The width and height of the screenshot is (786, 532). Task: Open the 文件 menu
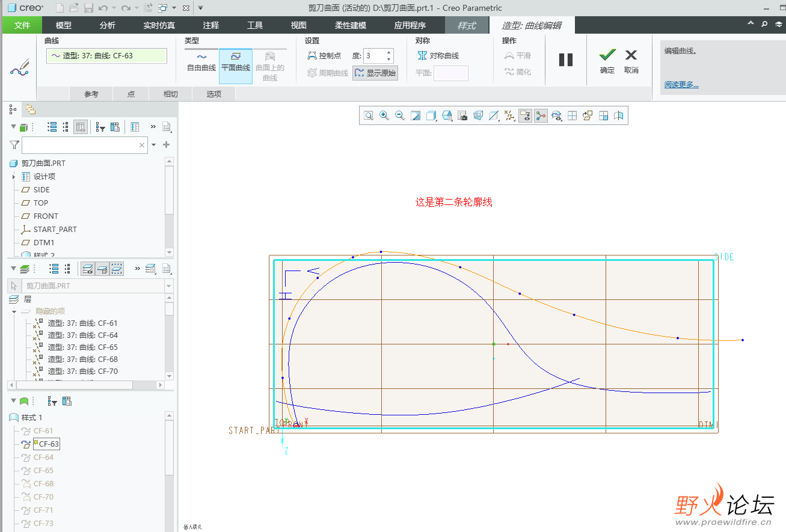click(22, 25)
